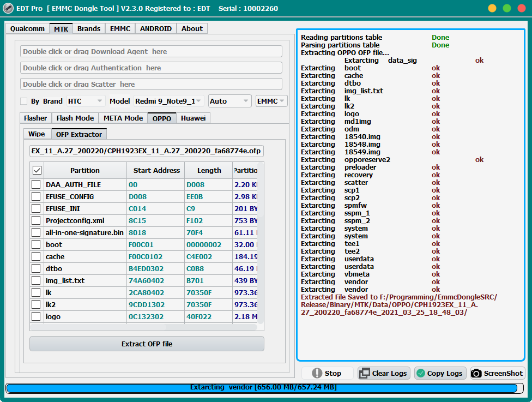The height and width of the screenshot is (402, 532).
Task: Toggle the By Brand checkbox
Action: [x=24, y=101]
